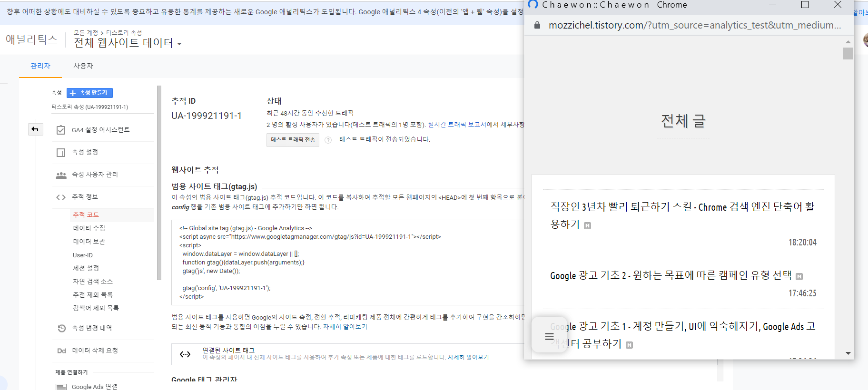Click the 연결된 사이트 태그 code icon
The height and width of the screenshot is (390, 868).
point(185,354)
